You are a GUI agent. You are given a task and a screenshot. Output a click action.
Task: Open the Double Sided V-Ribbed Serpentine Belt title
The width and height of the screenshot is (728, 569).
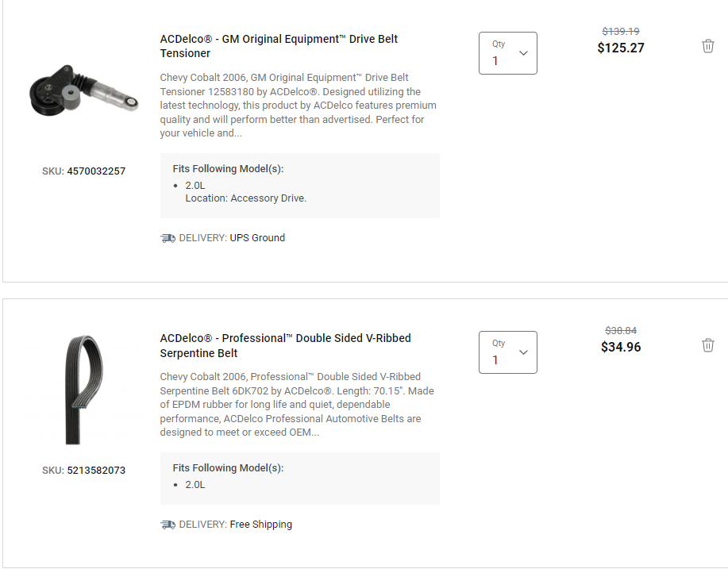click(x=285, y=345)
